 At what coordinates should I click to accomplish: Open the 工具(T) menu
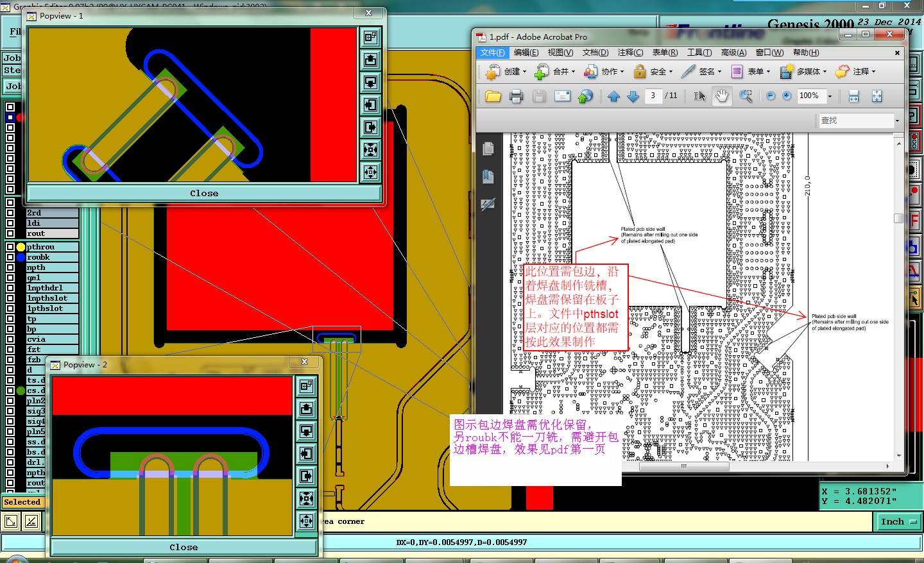[x=699, y=53]
